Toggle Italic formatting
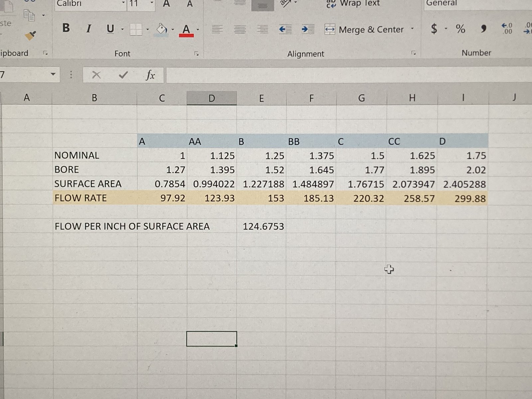 click(88, 29)
